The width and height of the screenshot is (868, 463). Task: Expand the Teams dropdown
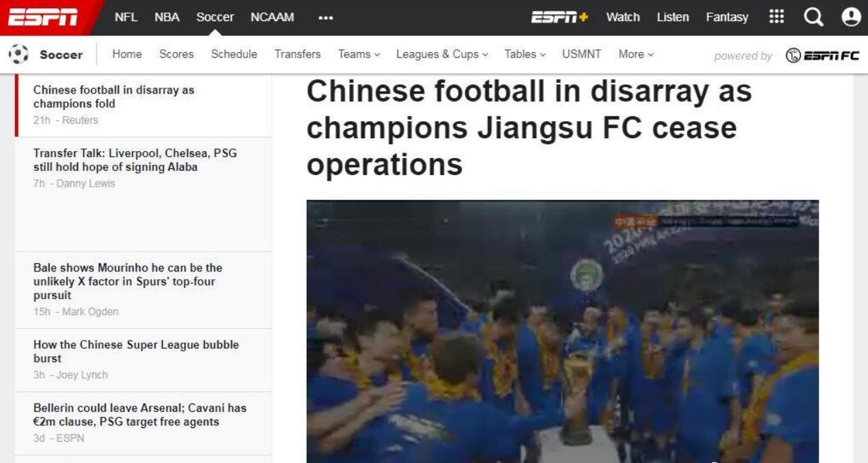(359, 54)
